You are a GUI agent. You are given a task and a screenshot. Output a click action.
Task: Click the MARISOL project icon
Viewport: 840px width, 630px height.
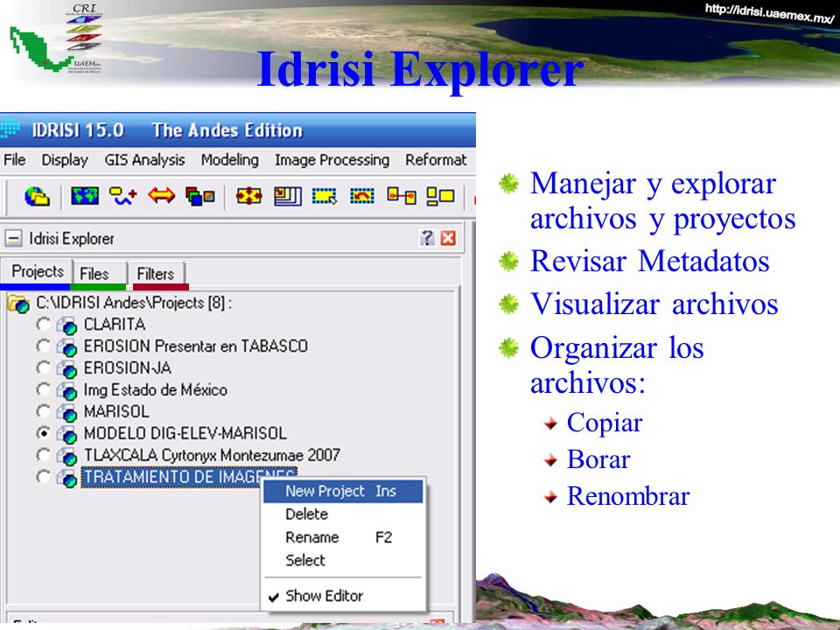67,412
